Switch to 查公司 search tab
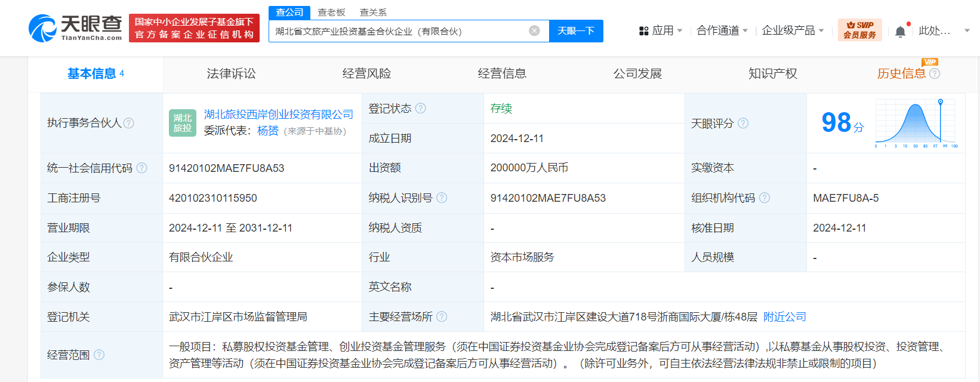This screenshot has height=382, width=980. [289, 13]
